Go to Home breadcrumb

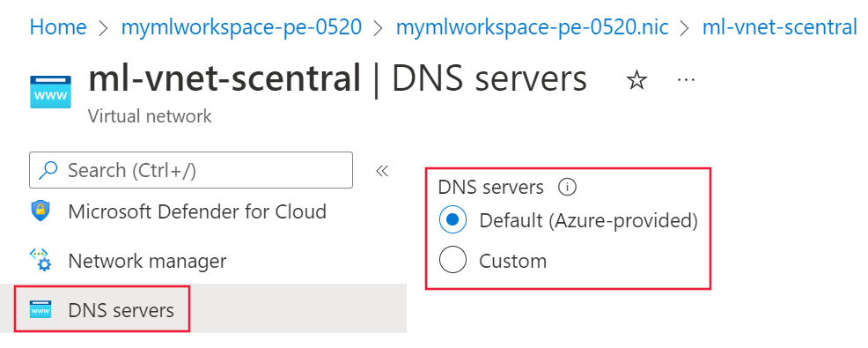[x=58, y=26]
